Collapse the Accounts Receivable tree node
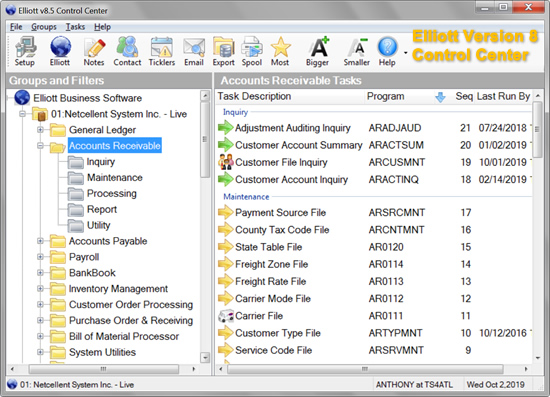This screenshot has height=397, width=550. 40,146
